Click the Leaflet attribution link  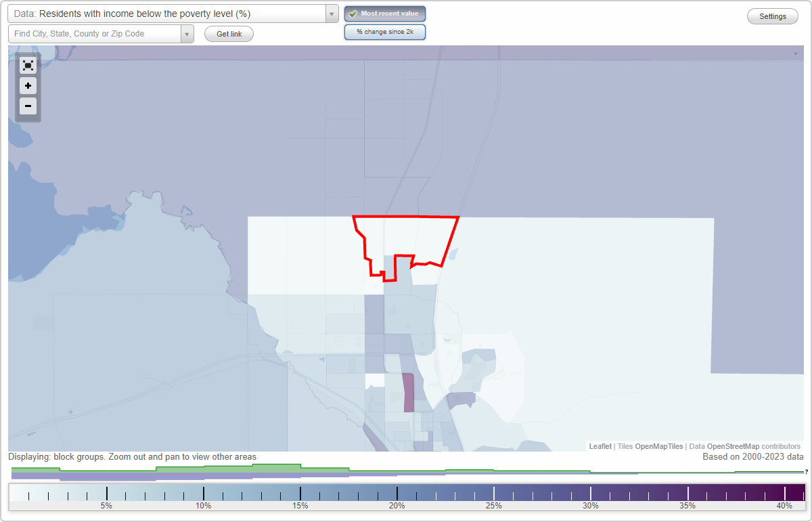point(600,446)
